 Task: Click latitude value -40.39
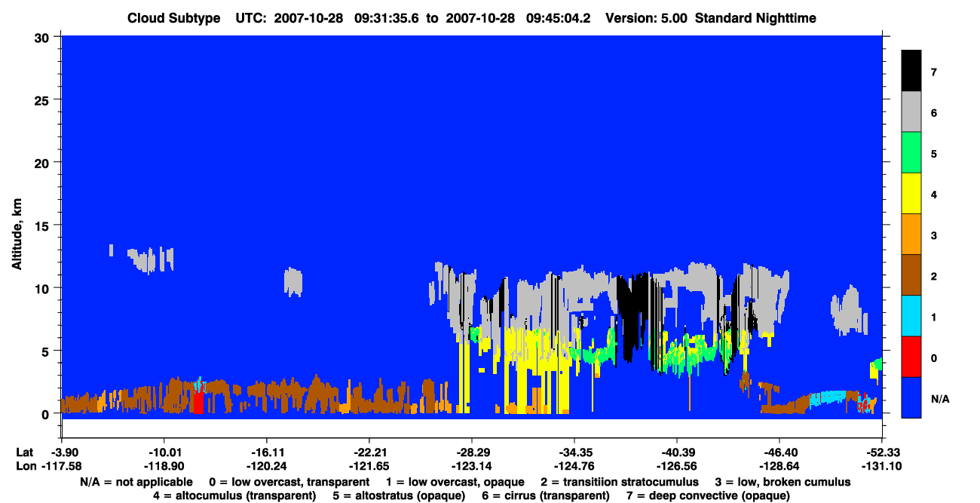(677, 452)
